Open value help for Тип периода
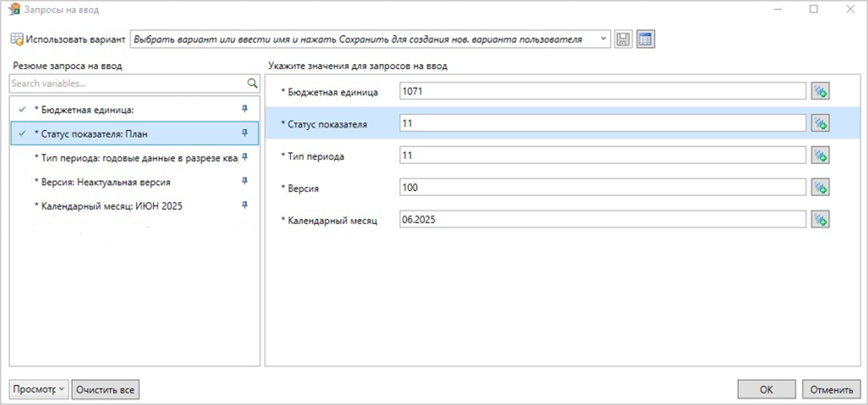868x405 pixels. pos(820,156)
